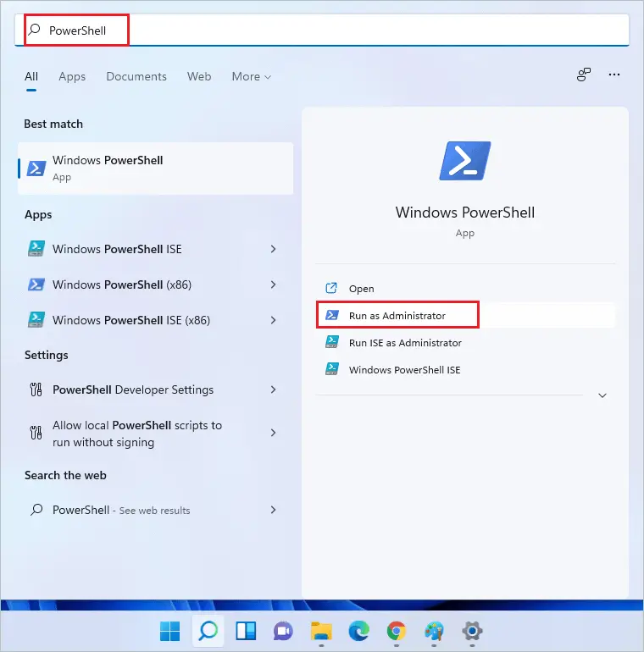
Task: Expand Windows PowerShell ISE result arrow
Action: click(273, 249)
